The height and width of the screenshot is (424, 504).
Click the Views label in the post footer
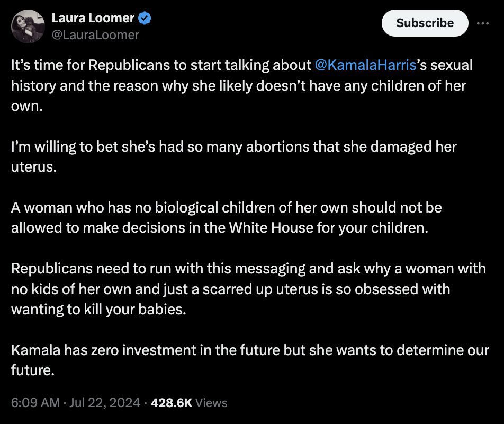click(211, 403)
